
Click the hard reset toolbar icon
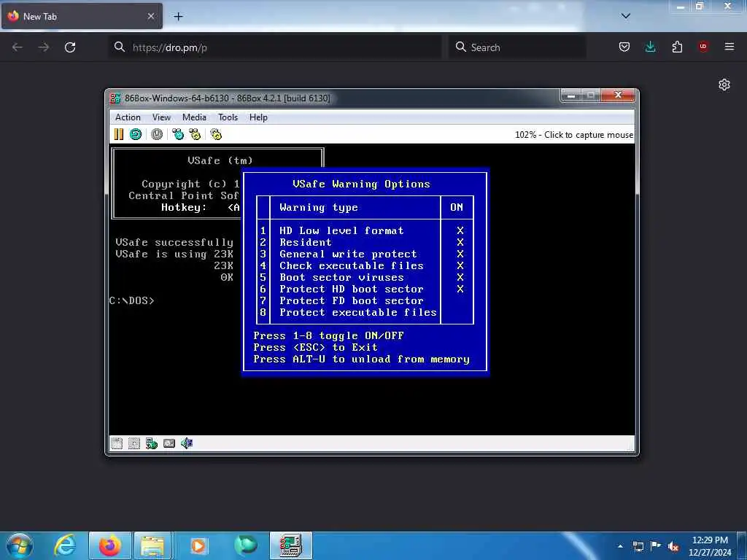point(136,134)
